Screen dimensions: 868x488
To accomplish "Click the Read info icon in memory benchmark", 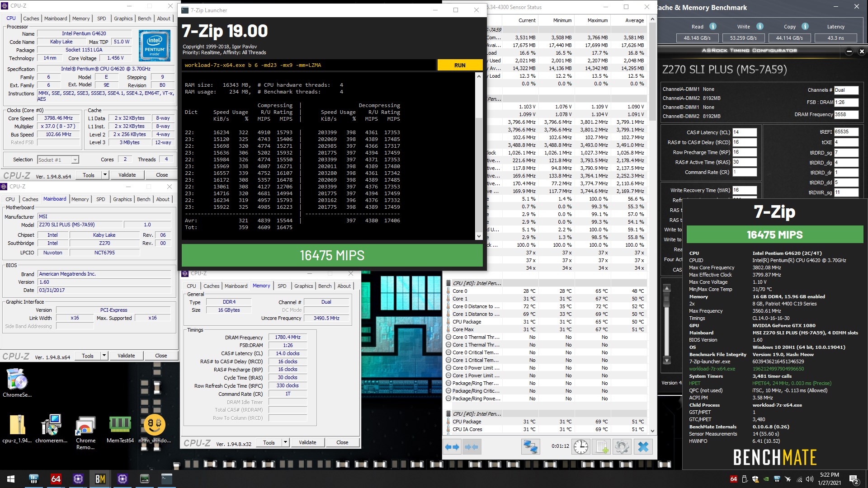I will pyautogui.click(x=713, y=26).
